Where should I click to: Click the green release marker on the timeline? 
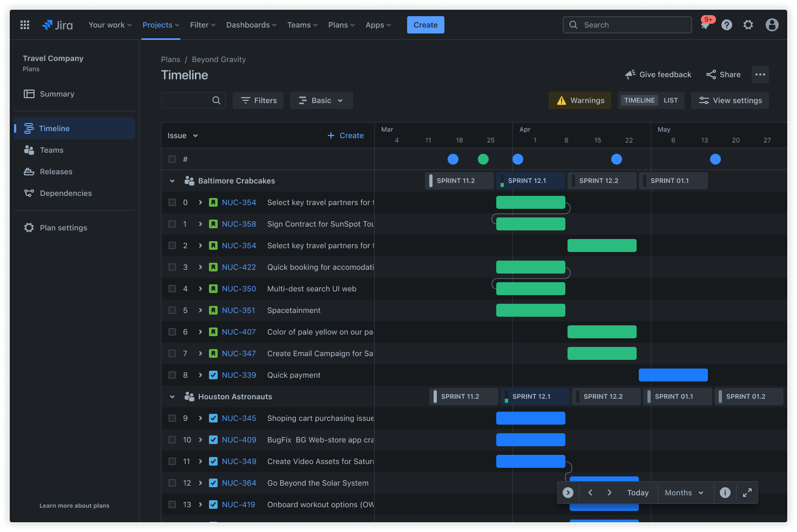coord(483,159)
